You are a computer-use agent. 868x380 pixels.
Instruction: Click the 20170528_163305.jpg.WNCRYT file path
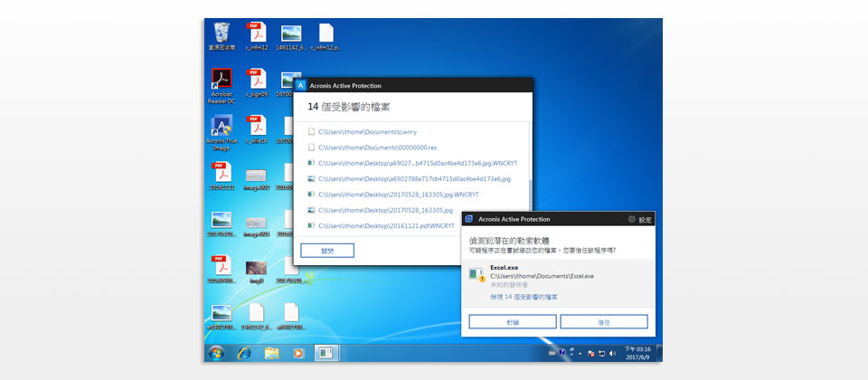click(398, 195)
